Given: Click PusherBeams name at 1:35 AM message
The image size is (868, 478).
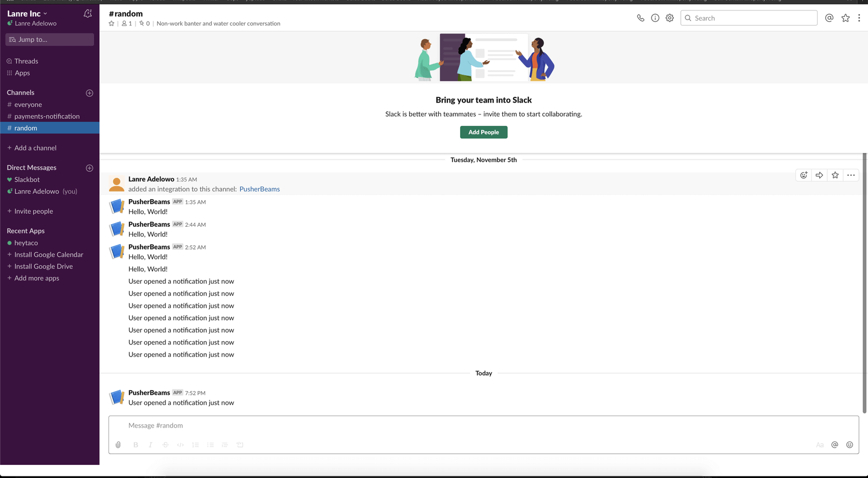Looking at the screenshot, I should (149, 202).
